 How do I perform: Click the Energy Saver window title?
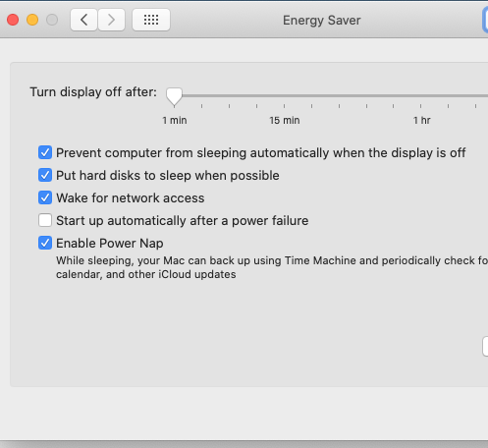tap(321, 21)
